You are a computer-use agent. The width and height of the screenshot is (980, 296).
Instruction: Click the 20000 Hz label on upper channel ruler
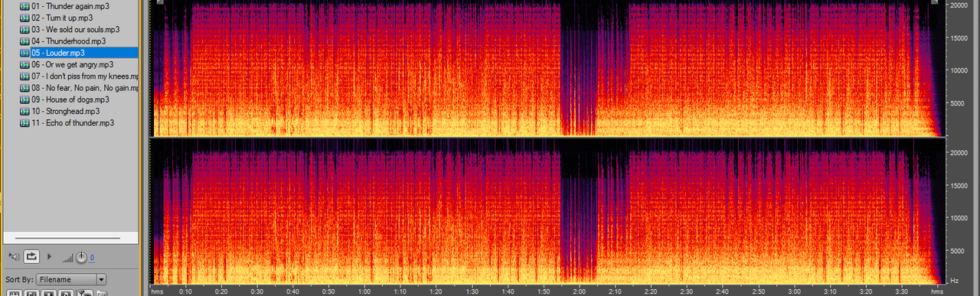(x=960, y=5)
